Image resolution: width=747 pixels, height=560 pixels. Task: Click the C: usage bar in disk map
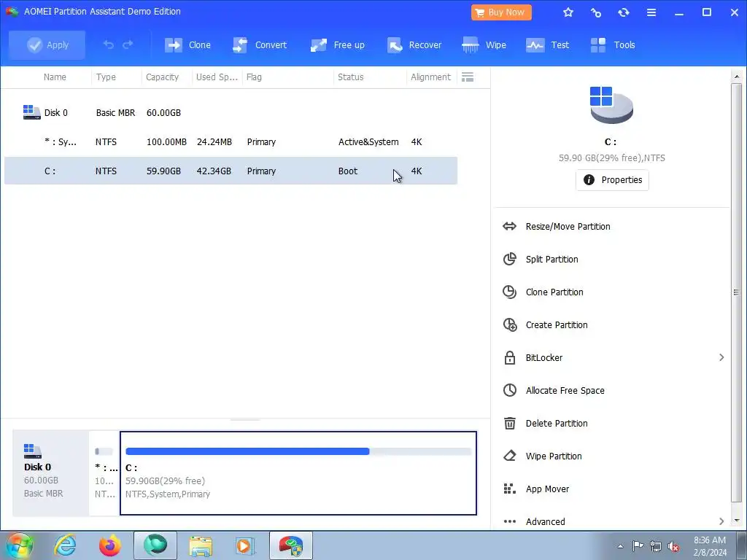298,451
